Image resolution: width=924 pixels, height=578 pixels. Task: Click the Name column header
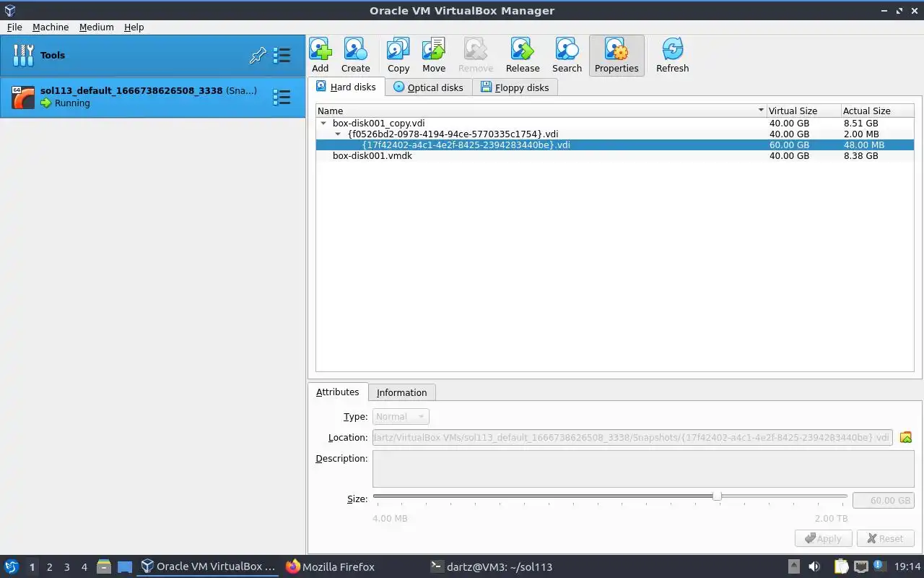541,111
